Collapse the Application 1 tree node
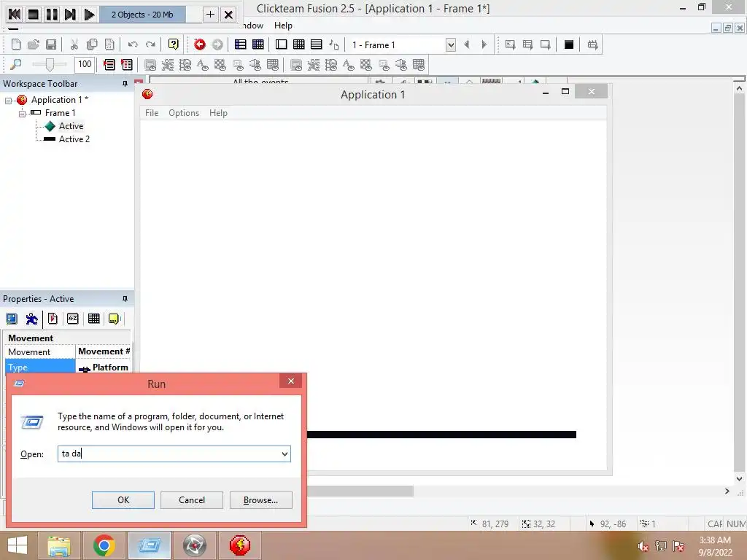 [x=8, y=101]
